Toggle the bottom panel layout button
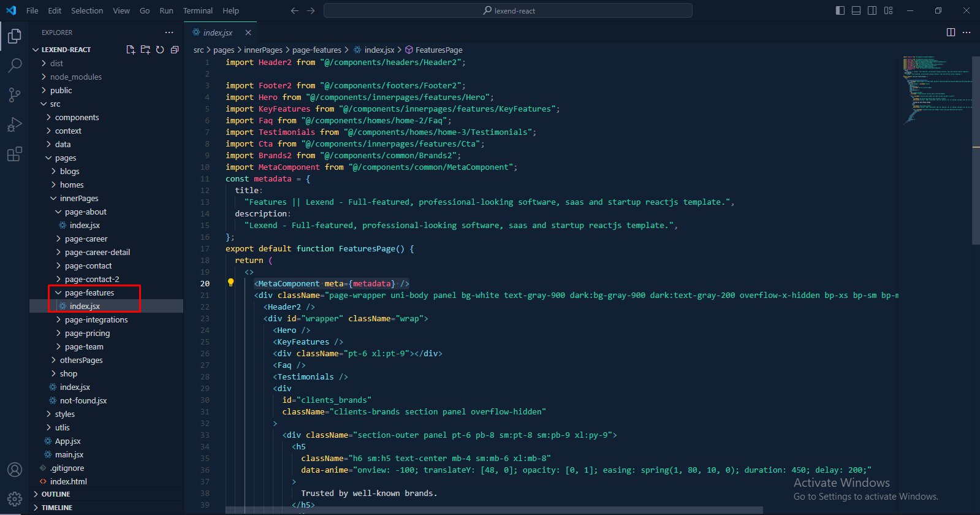 coord(856,10)
